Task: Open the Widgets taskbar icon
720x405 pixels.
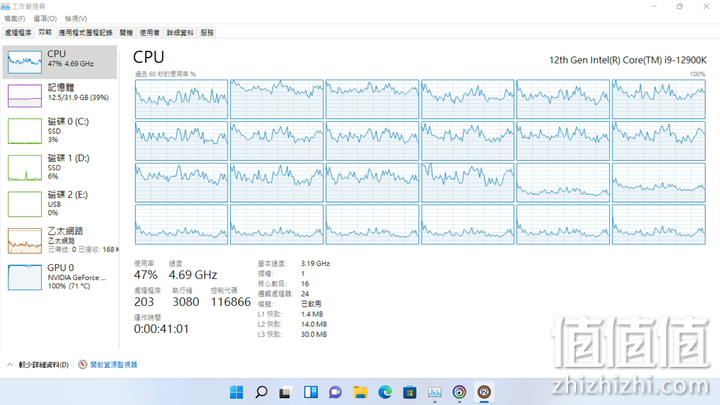Action: tap(311, 392)
